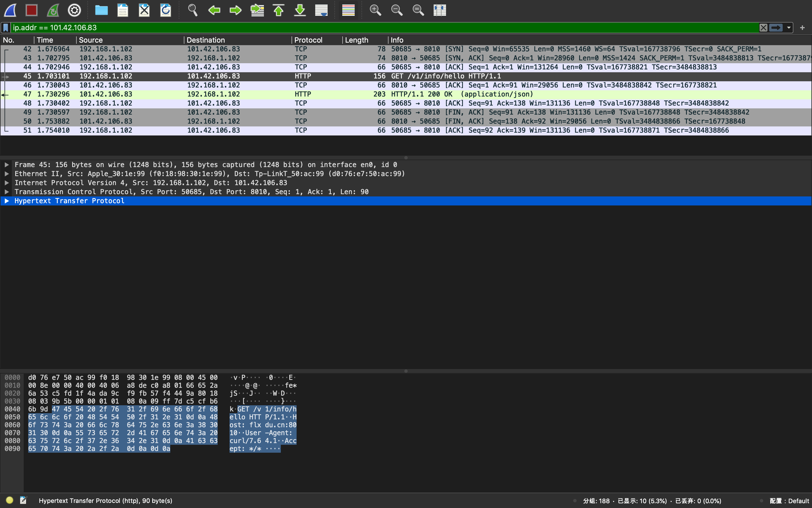
Task: Select packet 49 FIN, ACK row
Action: pos(406,112)
